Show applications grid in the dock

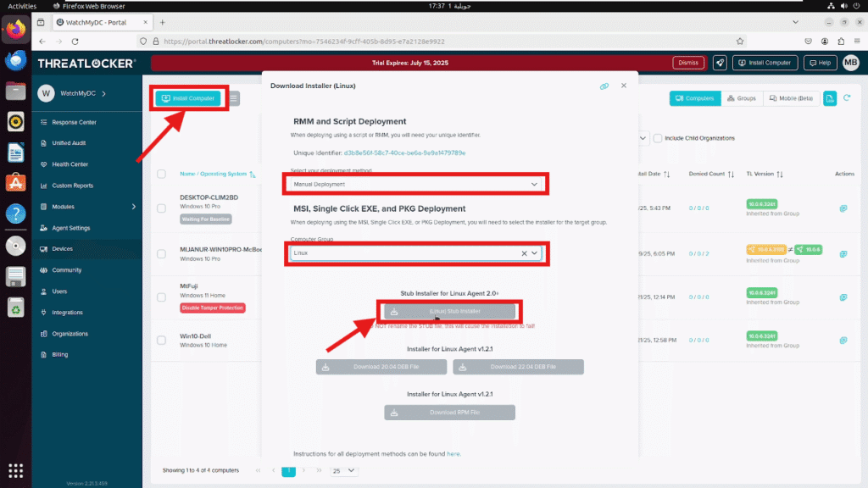click(15, 471)
